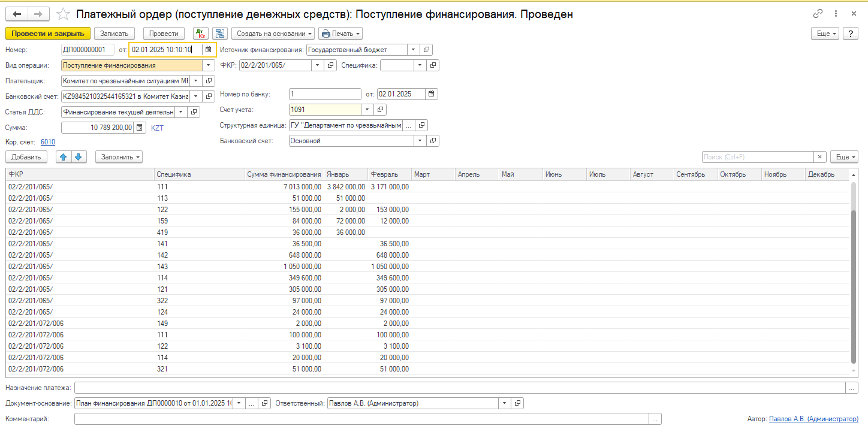Screen dimensions: 868x432
Task: Show Дт/Кт accounting entries icon
Action: (201, 34)
